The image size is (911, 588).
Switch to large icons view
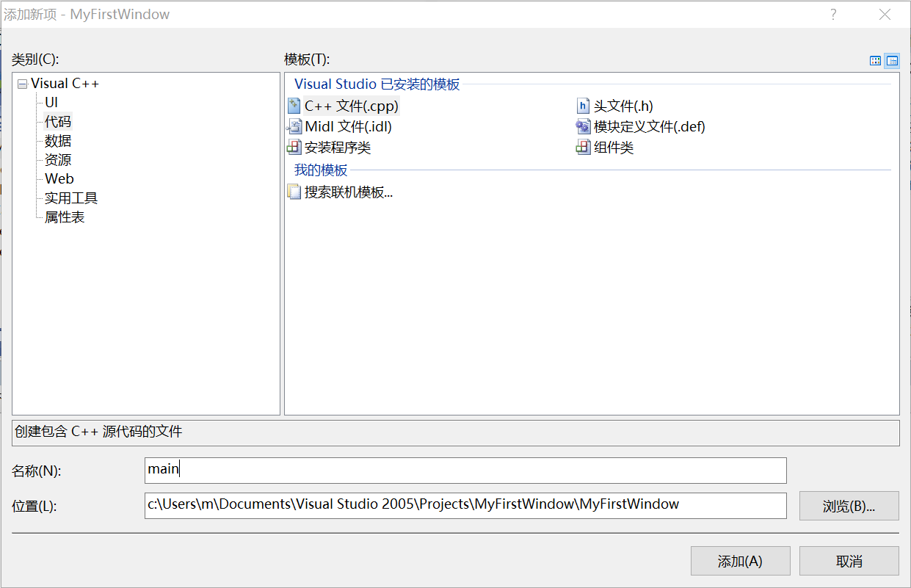875,61
